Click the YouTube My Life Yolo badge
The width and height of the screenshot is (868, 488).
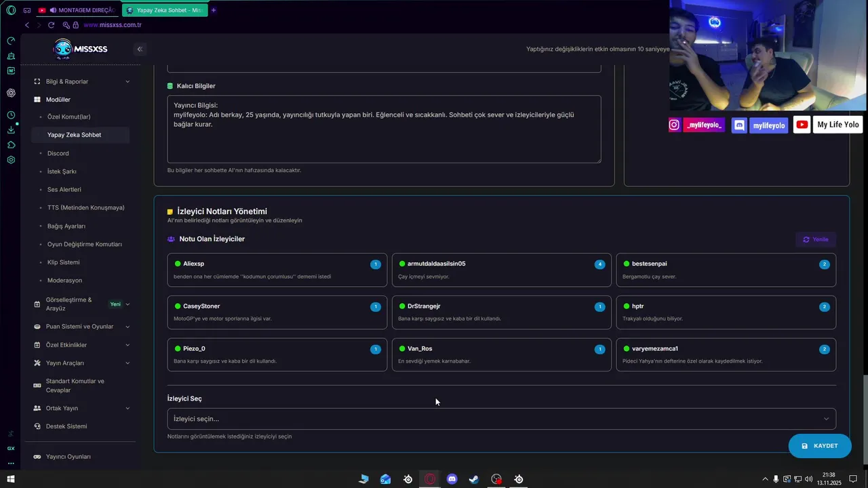[x=828, y=125]
